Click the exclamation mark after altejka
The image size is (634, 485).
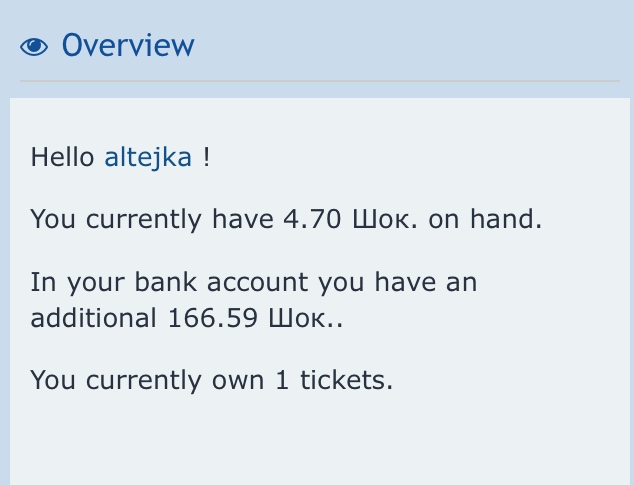point(206,157)
